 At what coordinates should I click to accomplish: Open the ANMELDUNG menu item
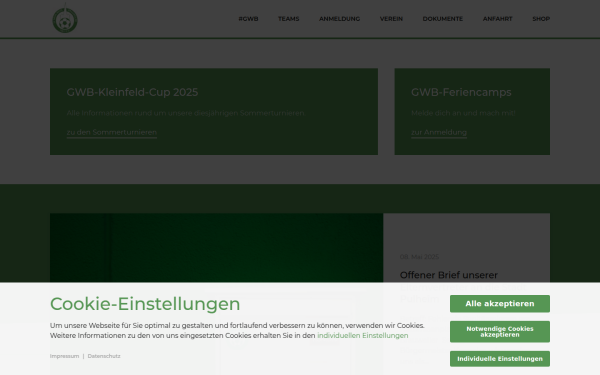pos(339,19)
